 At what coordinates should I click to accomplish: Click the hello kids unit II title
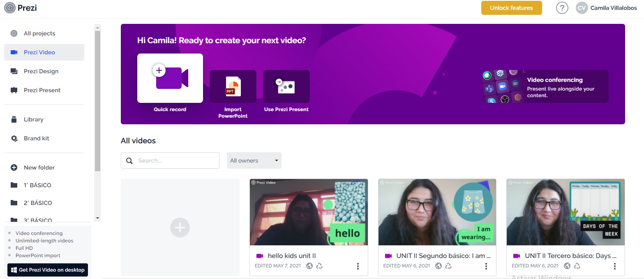[292, 256]
